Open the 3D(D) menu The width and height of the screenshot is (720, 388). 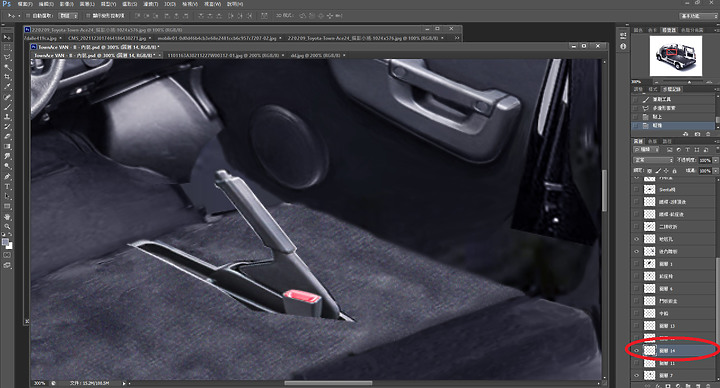coord(170,4)
